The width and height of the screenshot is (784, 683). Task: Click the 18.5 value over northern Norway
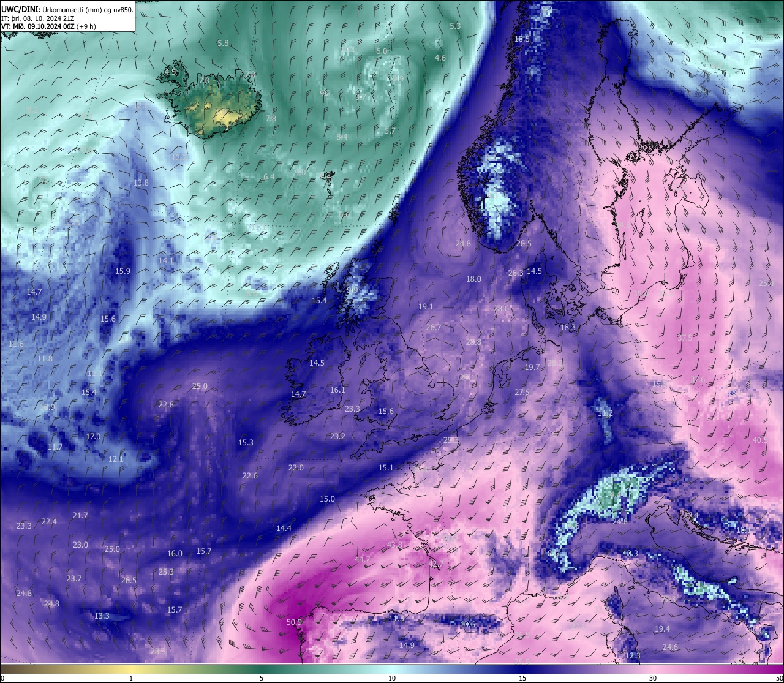tap(522, 39)
